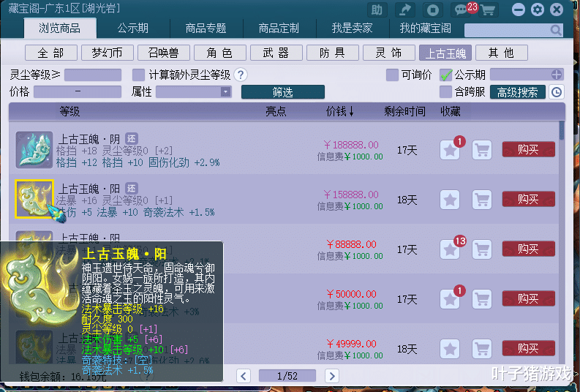Switch to 浏览商品 tab
Screen dimensions: 580x392
(x=60, y=28)
